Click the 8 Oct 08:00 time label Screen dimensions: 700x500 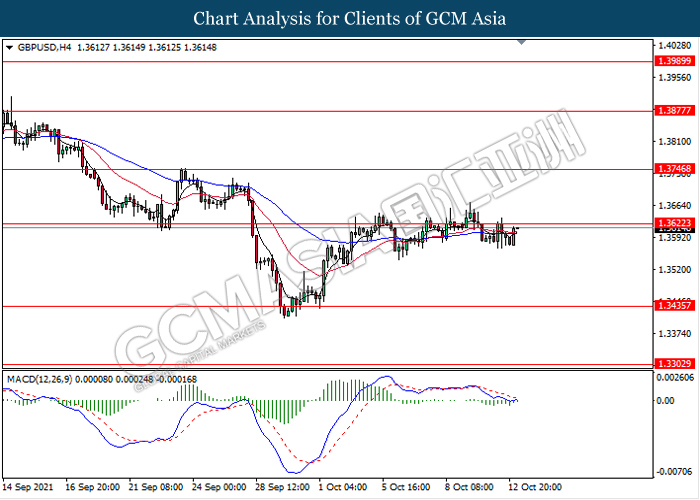469,487
